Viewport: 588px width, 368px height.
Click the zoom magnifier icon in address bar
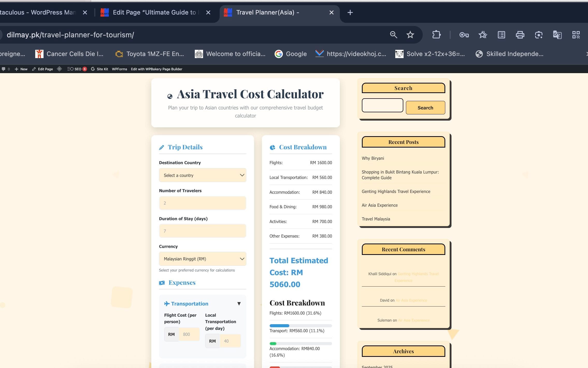pos(393,35)
